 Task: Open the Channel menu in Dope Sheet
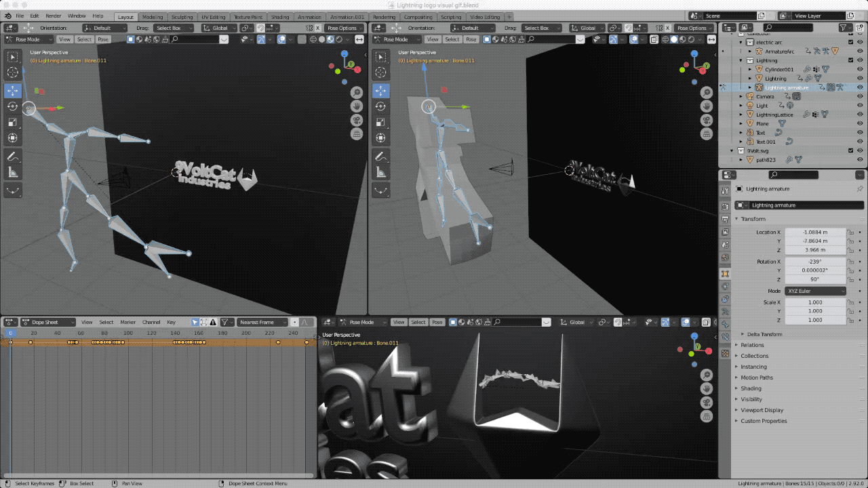[x=151, y=322]
